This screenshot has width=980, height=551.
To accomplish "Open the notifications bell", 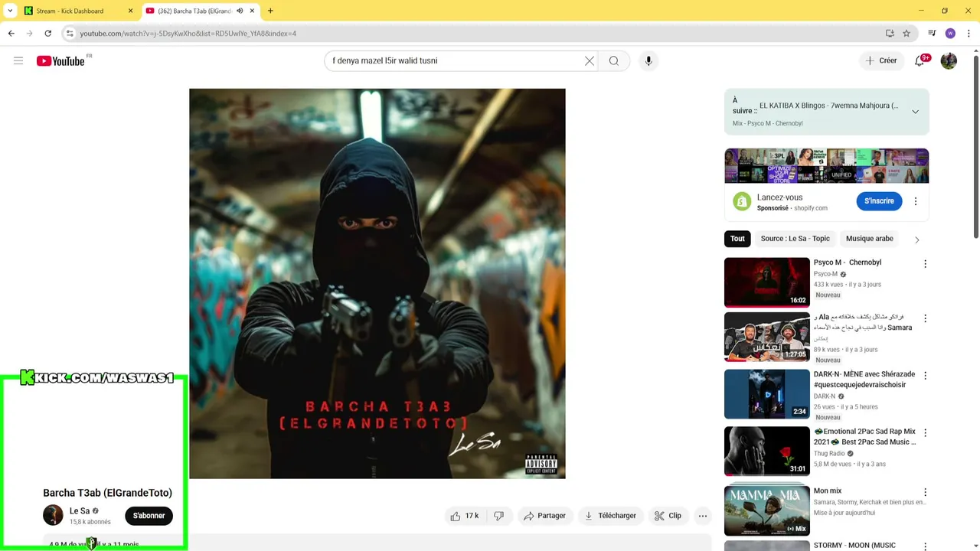I will [x=920, y=60].
